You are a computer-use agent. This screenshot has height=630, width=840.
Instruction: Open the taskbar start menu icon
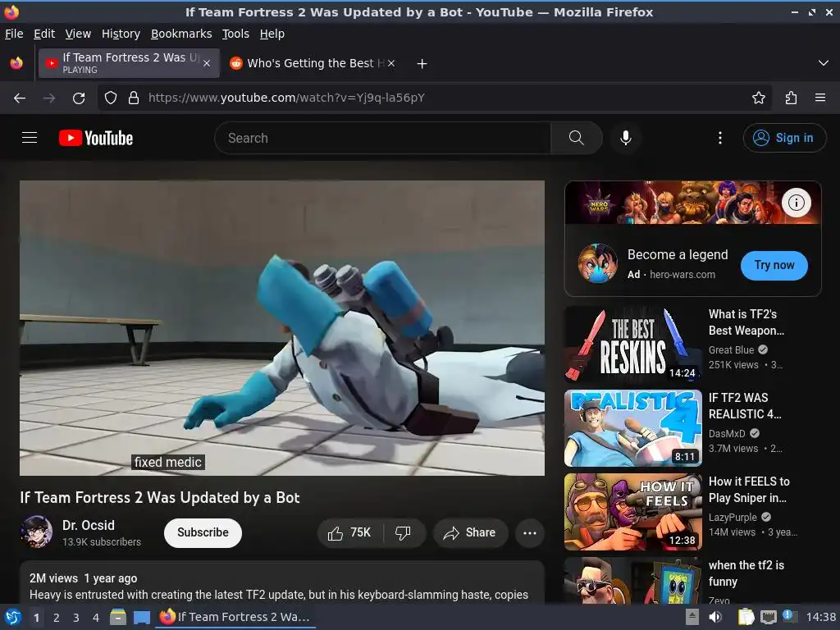point(13,617)
